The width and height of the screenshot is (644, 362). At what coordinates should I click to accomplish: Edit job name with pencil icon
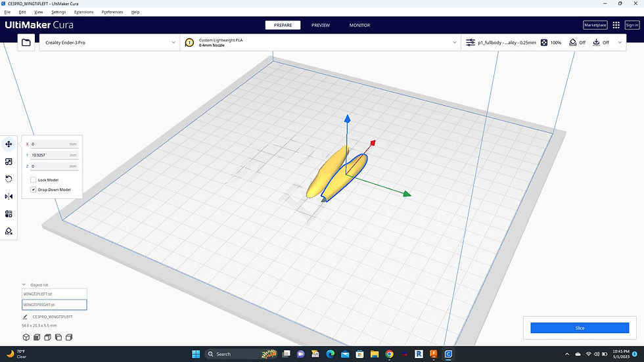click(25, 317)
